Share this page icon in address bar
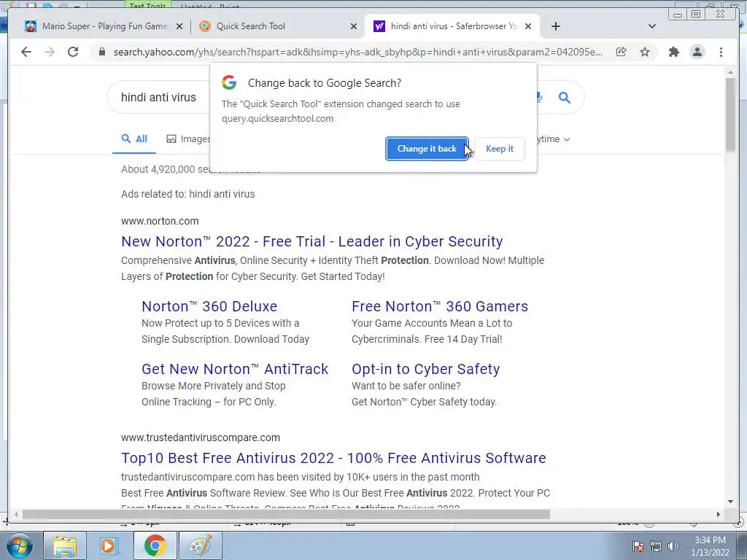747x560 pixels. pos(622,52)
